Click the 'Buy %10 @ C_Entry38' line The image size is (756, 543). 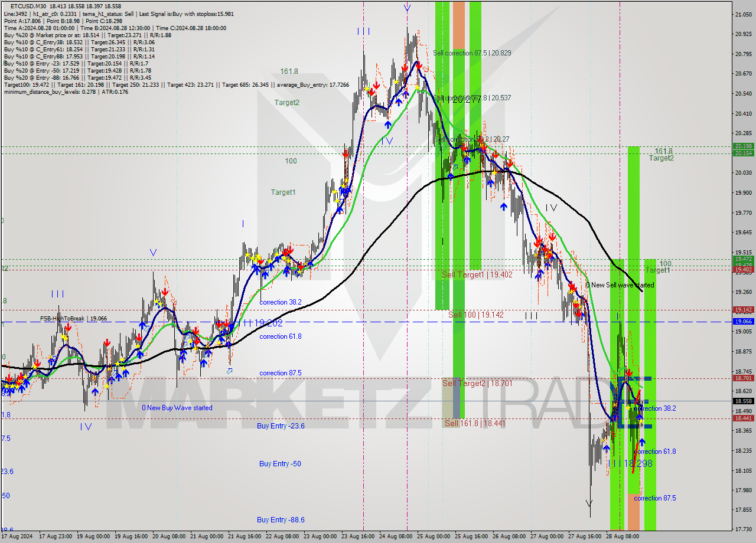pos(79,42)
